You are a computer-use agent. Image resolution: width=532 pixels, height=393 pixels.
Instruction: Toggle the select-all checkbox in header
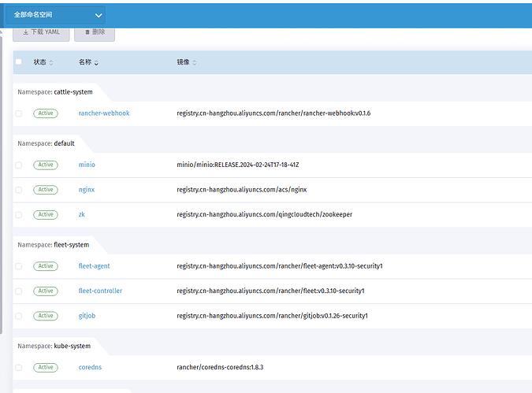pos(19,62)
